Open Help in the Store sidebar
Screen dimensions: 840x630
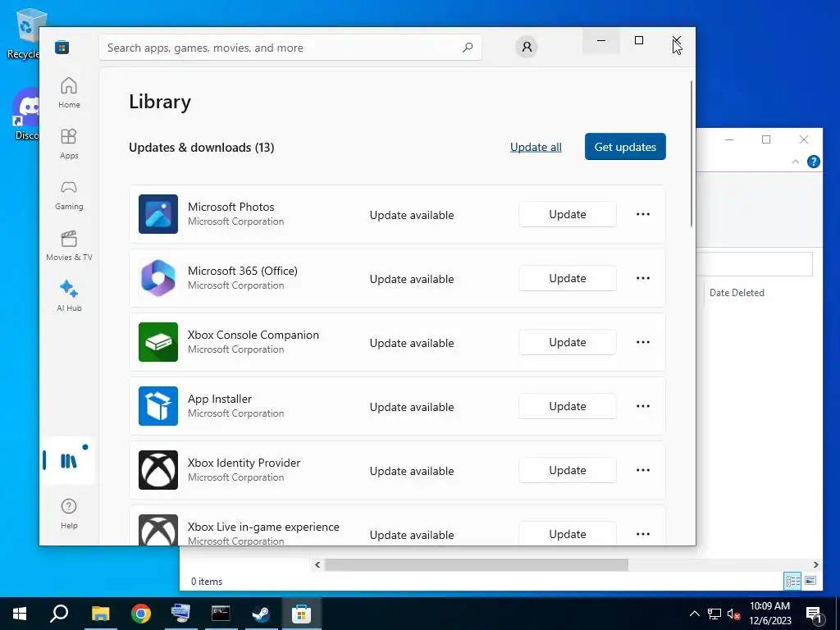point(69,514)
